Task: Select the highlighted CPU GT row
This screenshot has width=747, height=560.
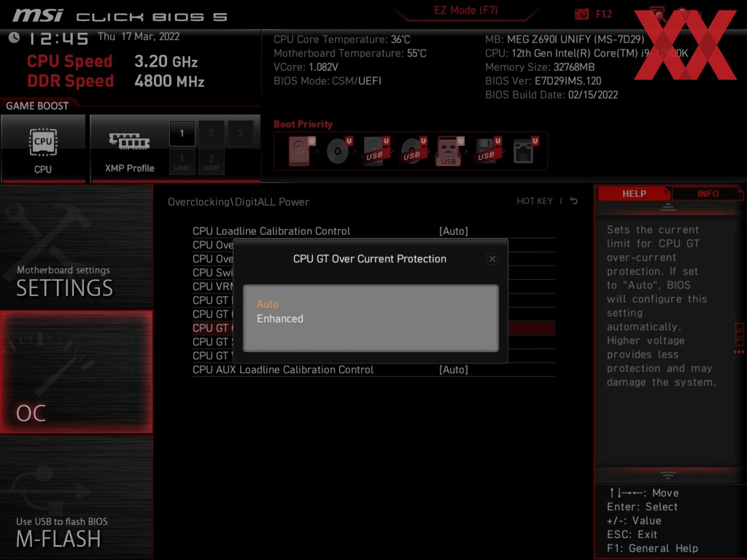Action: 213,328
